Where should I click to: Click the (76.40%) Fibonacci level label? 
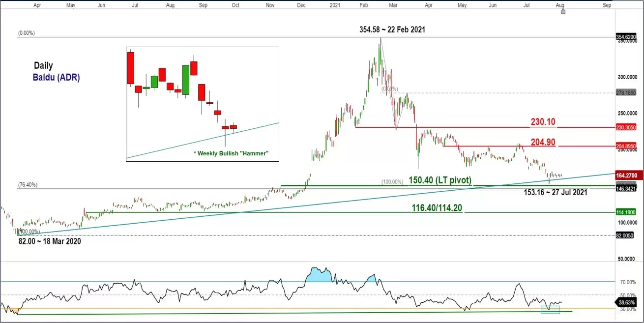click(x=28, y=185)
